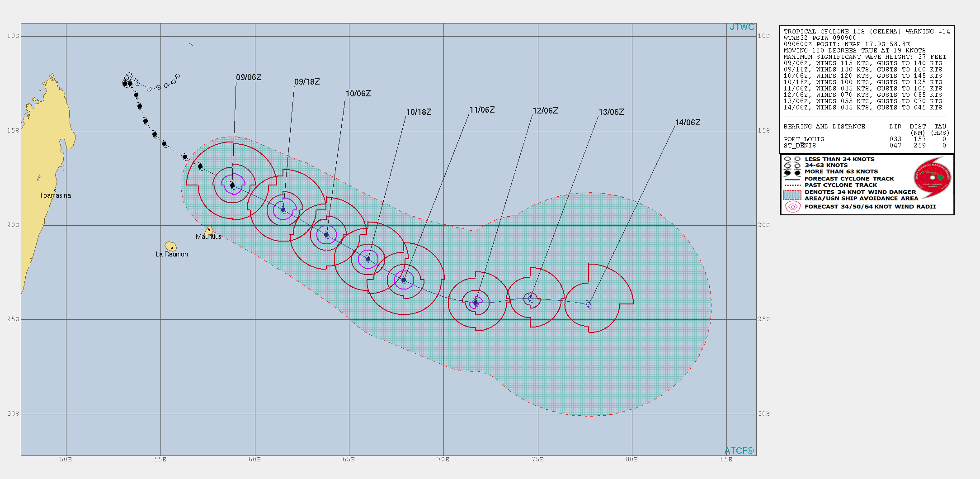Click the '34-63 knots' legend symbol
This screenshot has width=980, height=479.
click(792, 166)
